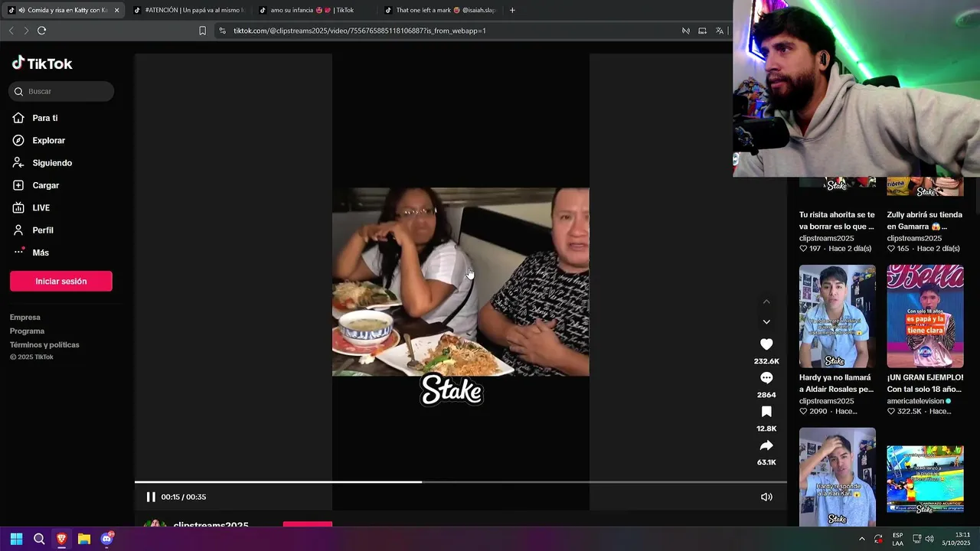Screen dimensions: 980x551
Task: Click the browser forward arrow
Action: point(26,31)
